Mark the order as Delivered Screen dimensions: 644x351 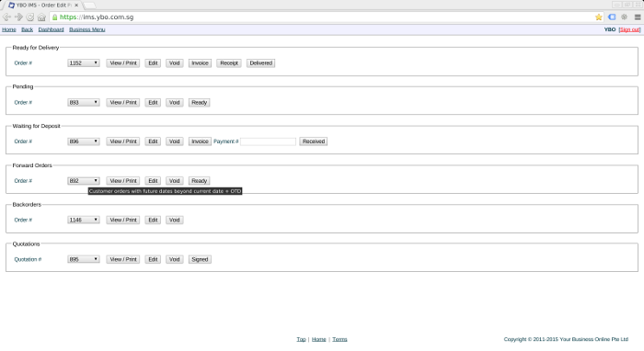[x=260, y=63]
